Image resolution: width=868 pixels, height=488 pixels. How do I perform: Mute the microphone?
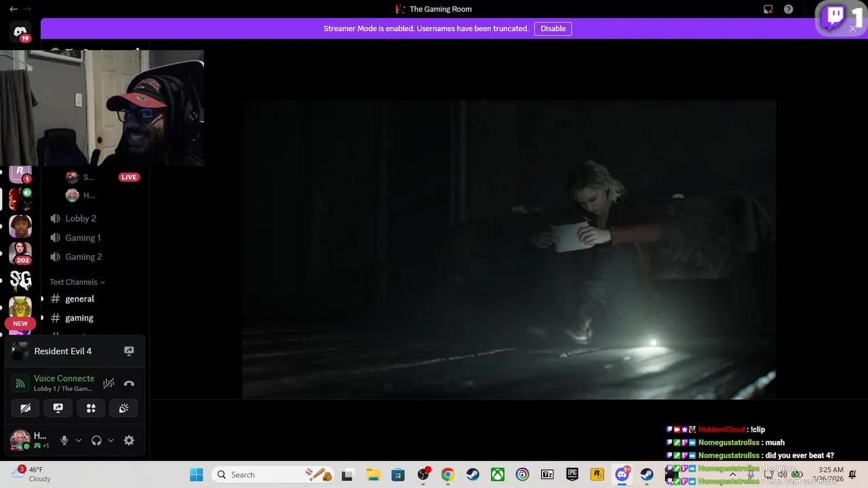[x=64, y=441]
